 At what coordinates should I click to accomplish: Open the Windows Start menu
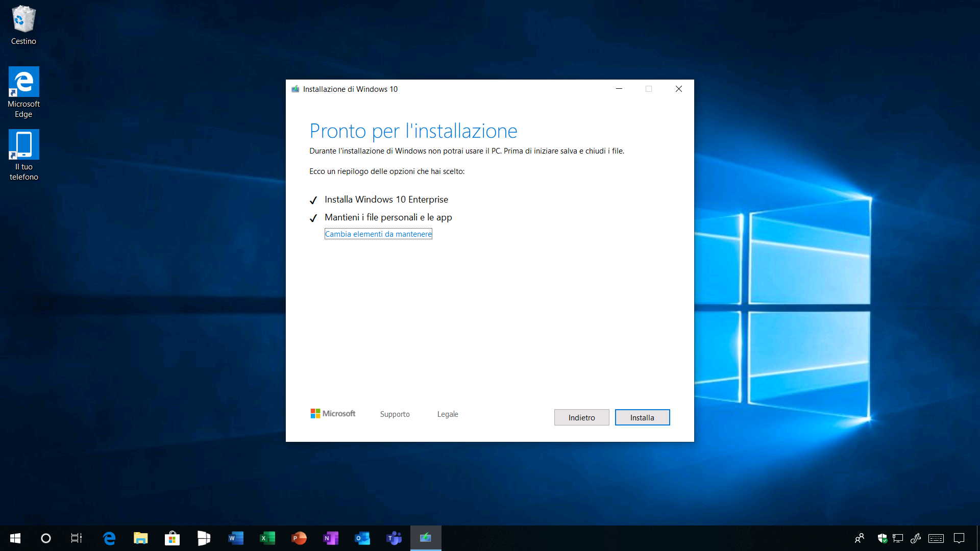click(15, 538)
